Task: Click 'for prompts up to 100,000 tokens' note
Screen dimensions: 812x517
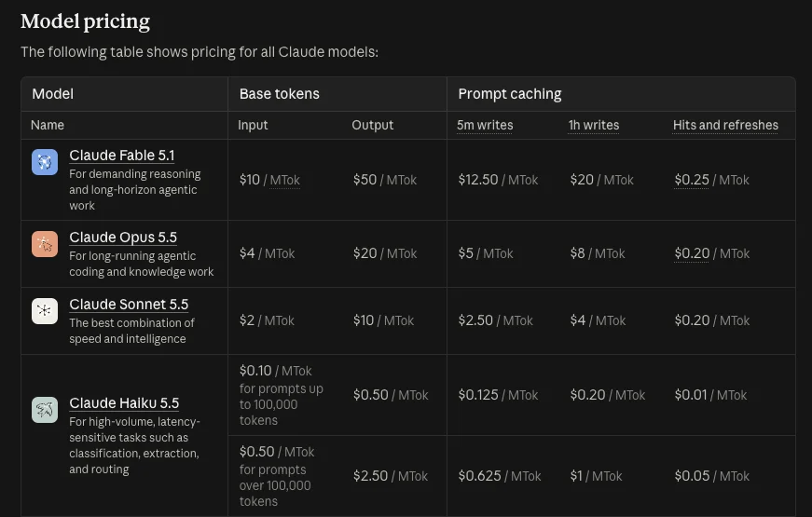Action: (x=282, y=404)
